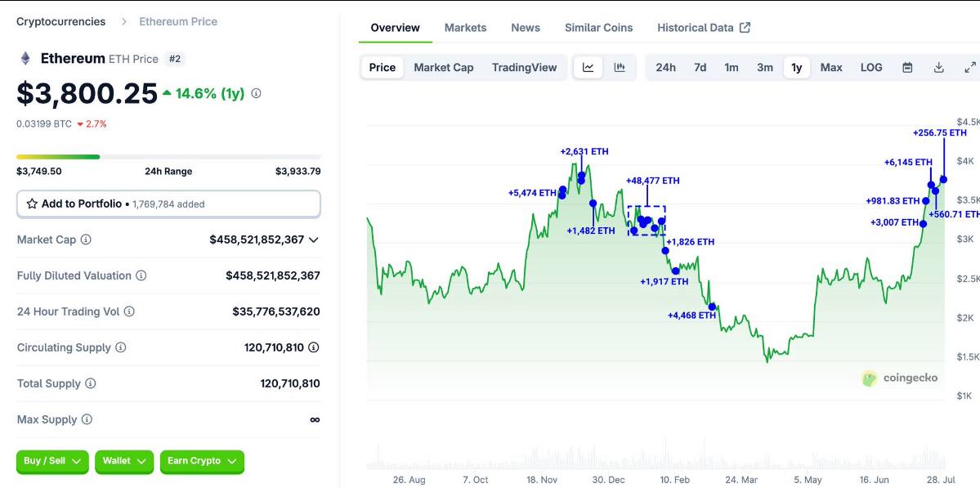Open the Max Supply info icon

tap(87, 419)
